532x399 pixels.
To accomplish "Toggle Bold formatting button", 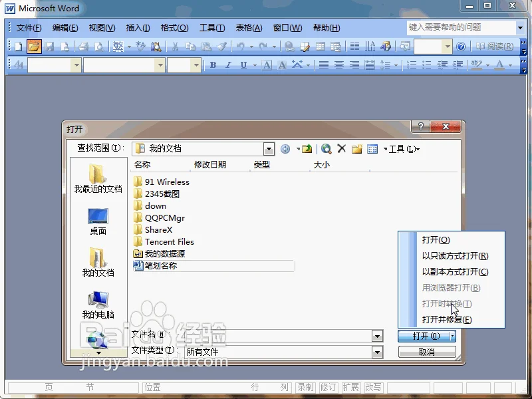I will pos(213,65).
